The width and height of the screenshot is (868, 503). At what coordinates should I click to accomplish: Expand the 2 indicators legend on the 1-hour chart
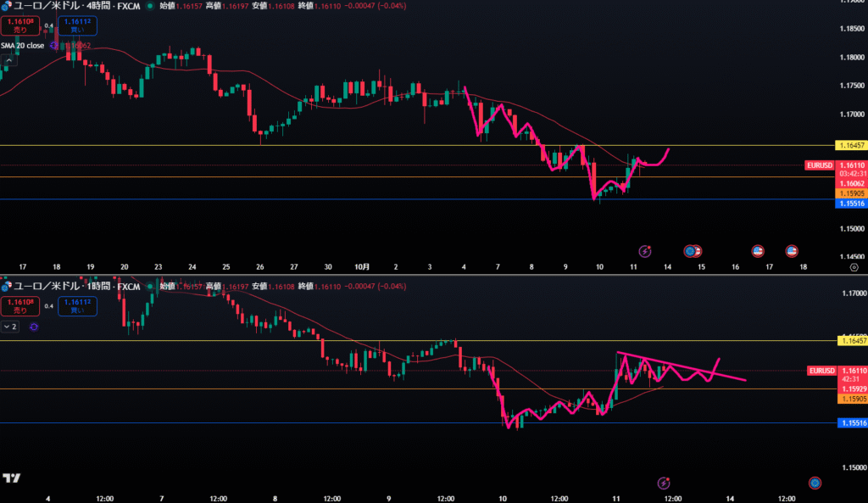pyautogui.click(x=10, y=326)
